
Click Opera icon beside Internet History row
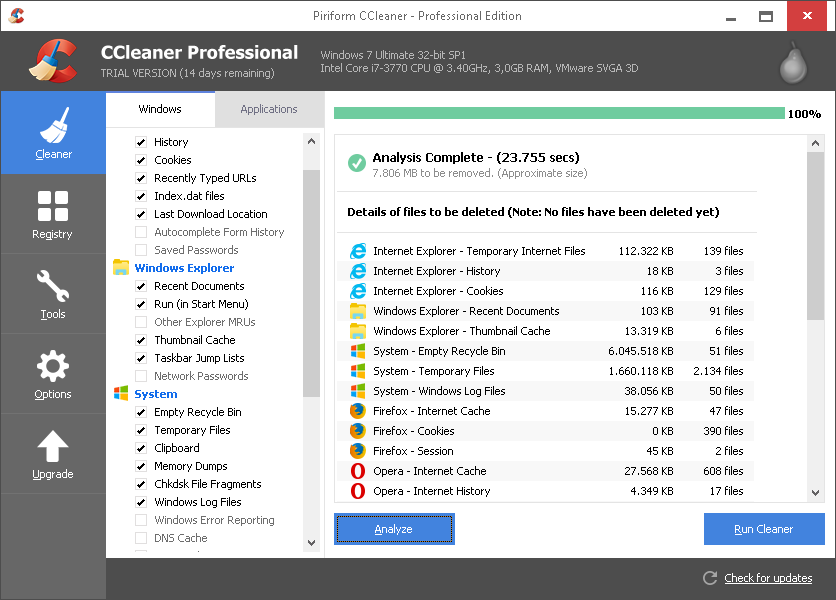[358, 491]
